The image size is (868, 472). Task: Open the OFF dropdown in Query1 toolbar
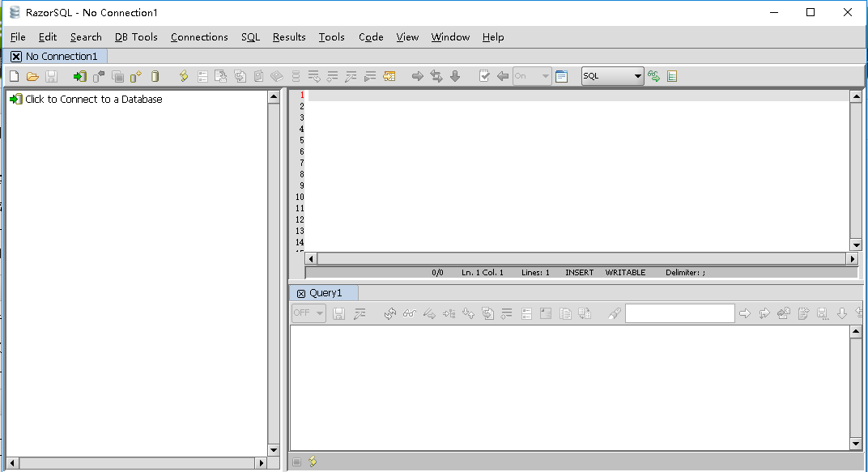click(x=308, y=313)
